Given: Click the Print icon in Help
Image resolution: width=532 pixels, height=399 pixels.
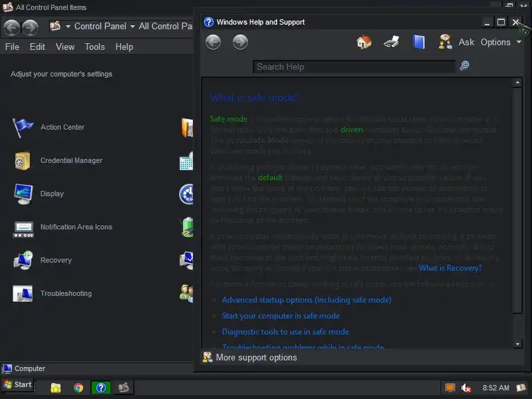Looking at the screenshot, I should tap(391, 43).
